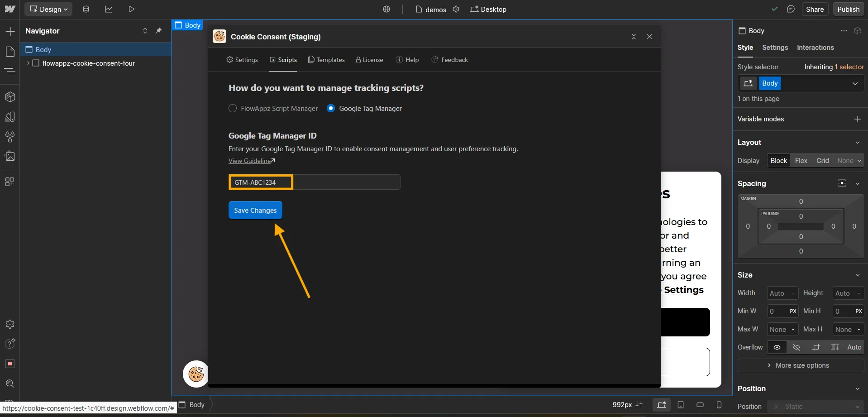Image resolution: width=868 pixels, height=417 pixels.
Task: Open the Add elements plus panel
Action: click(x=10, y=31)
